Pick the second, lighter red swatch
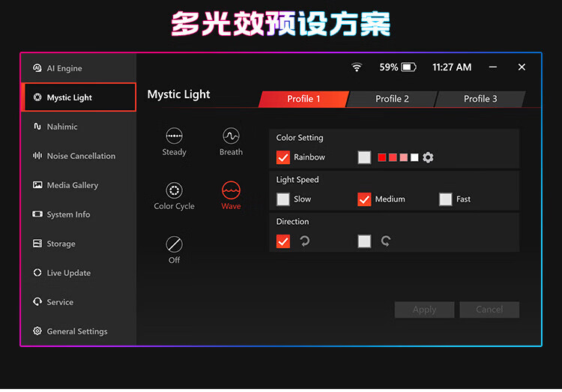The width and height of the screenshot is (562, 392). pyautogui.click(x=393, y=157)
